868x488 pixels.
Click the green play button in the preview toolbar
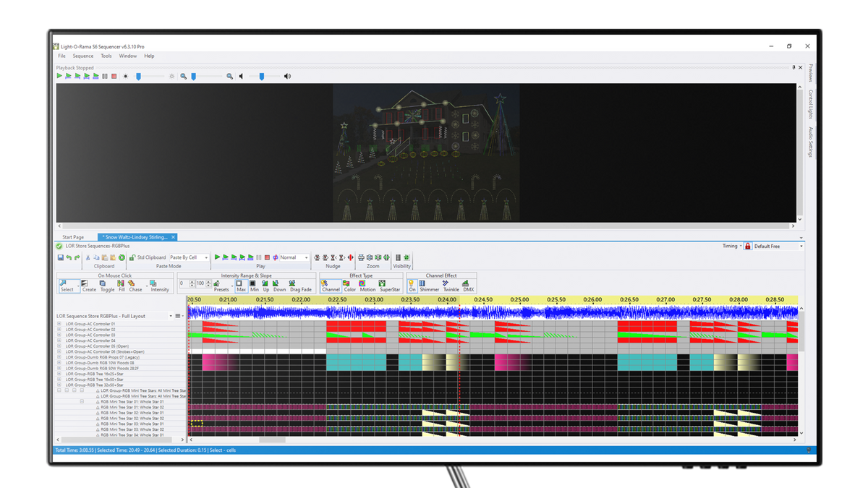(59, 76)
